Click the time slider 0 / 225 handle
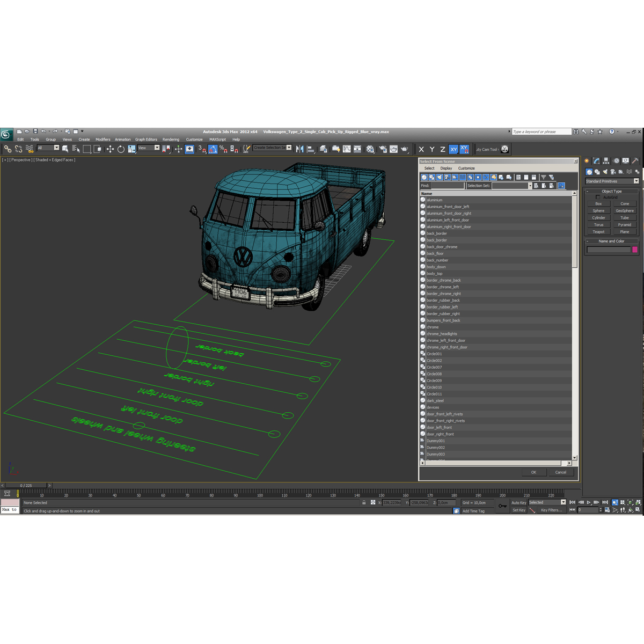The height and width of the screenshot is (644, 644). [26, 485]
